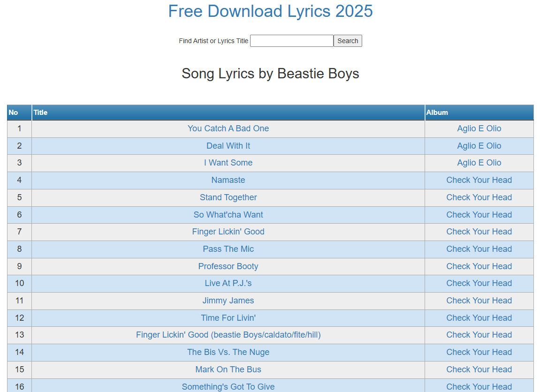Screen dimensions: 540x392
Task: Open lyrics for 'Stand Together'
Action: pos(228,197)
